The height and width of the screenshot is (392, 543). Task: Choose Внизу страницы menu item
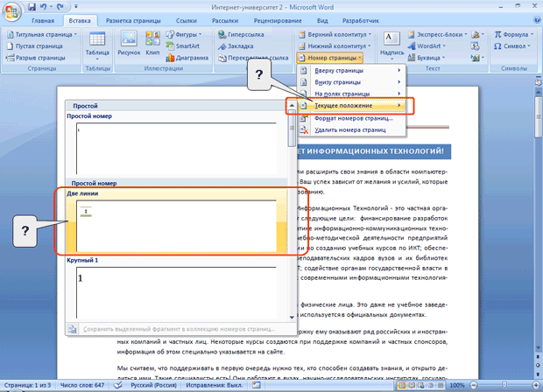(351, 82)
